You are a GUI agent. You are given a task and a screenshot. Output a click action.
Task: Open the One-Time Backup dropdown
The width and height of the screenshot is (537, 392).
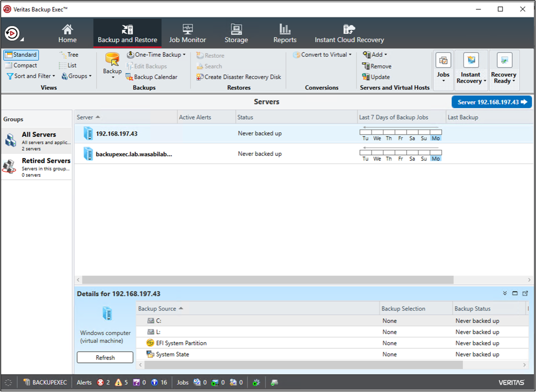tap(156, 55)
